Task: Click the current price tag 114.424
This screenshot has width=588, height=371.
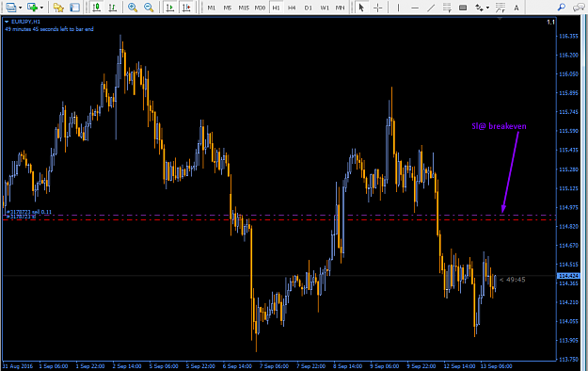Action: click(x=568, y=276)
